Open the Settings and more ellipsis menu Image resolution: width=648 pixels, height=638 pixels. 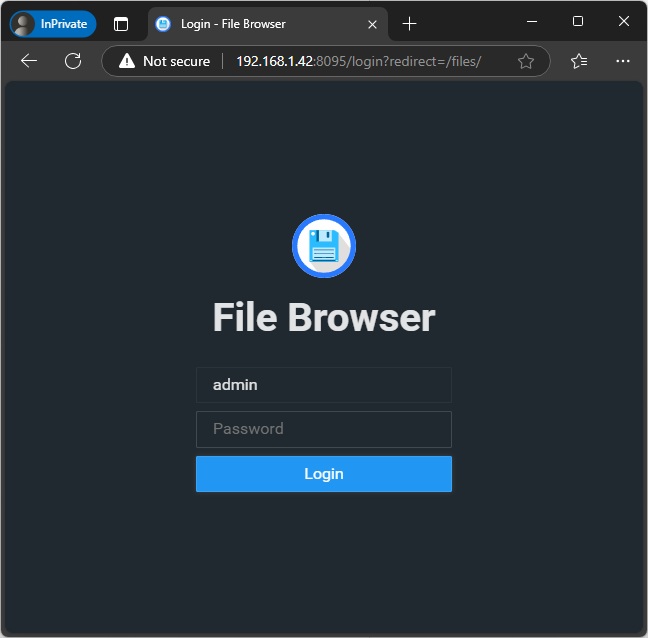coord(623,61)
